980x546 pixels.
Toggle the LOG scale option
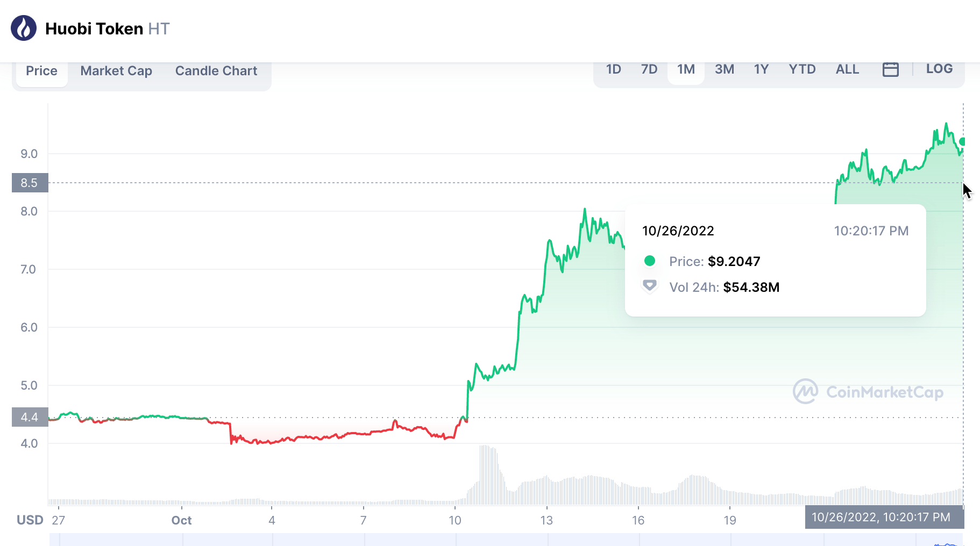pos(939,69)
